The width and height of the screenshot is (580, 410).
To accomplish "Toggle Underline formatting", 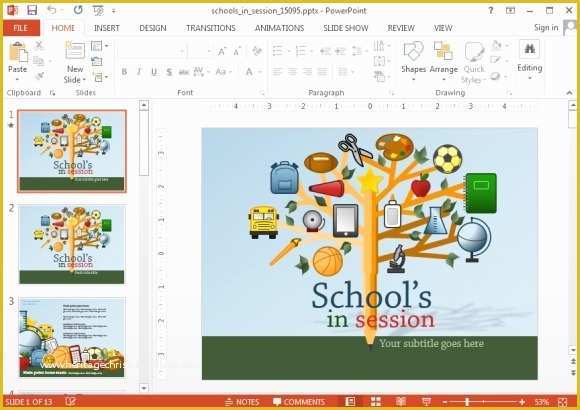I will tap(154, 72).
